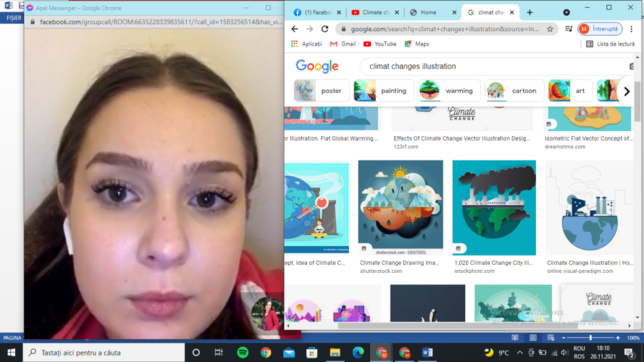Open the media control icon in Chrome's toolbar
Image resolution: width=644 pixels, height=362 pixels.
[568, 29]
